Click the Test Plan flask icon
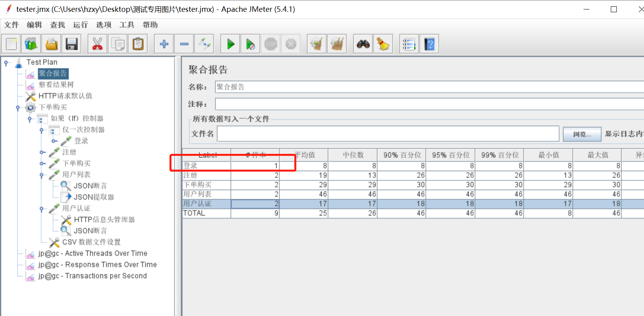This screenshot has width=644, height=316. point(19,63)
